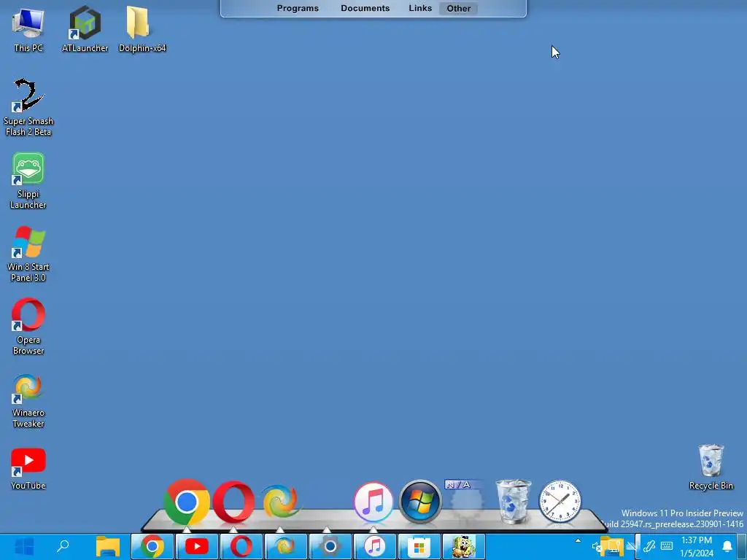
Task: Select the Dolphin-x64 folder
Action: click(x=142, y=29)
